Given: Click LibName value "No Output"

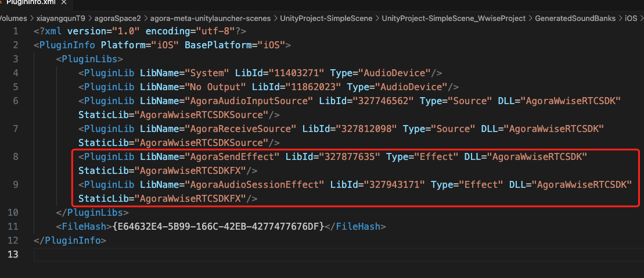Looking at the screenshot, I should coord(215,87).
